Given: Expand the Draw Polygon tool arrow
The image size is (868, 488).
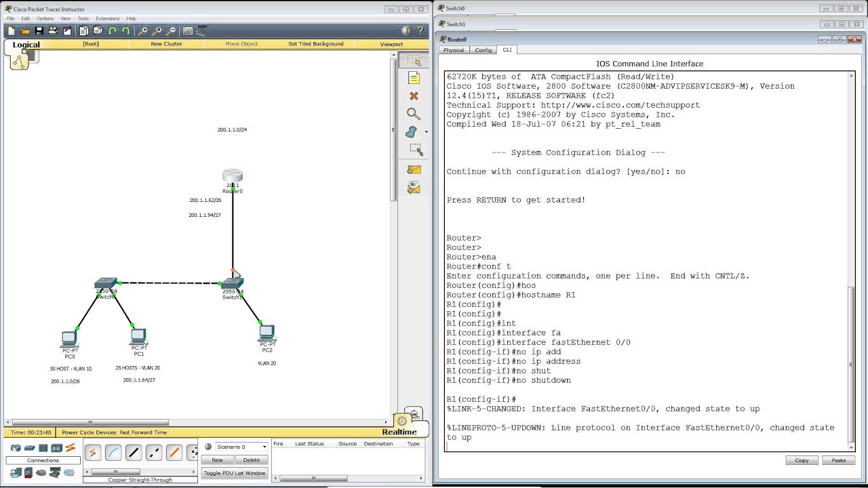Looking at the screenshot, I should 426,132.
